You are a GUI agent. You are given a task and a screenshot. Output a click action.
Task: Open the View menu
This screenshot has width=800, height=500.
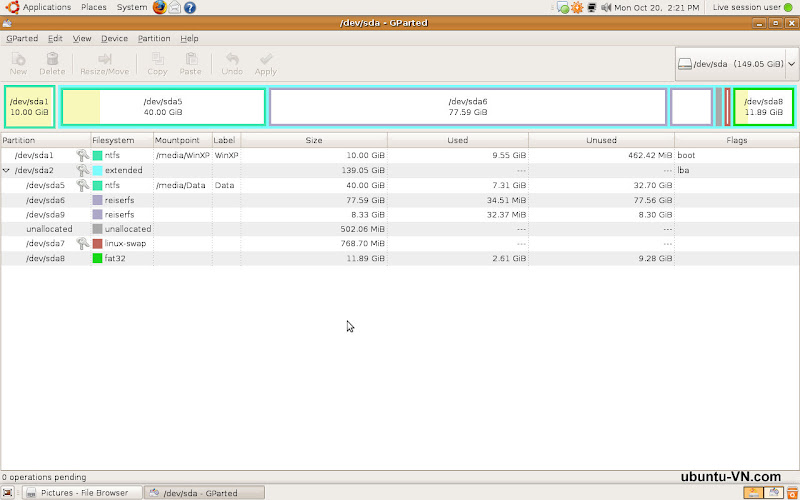point(82,38)
